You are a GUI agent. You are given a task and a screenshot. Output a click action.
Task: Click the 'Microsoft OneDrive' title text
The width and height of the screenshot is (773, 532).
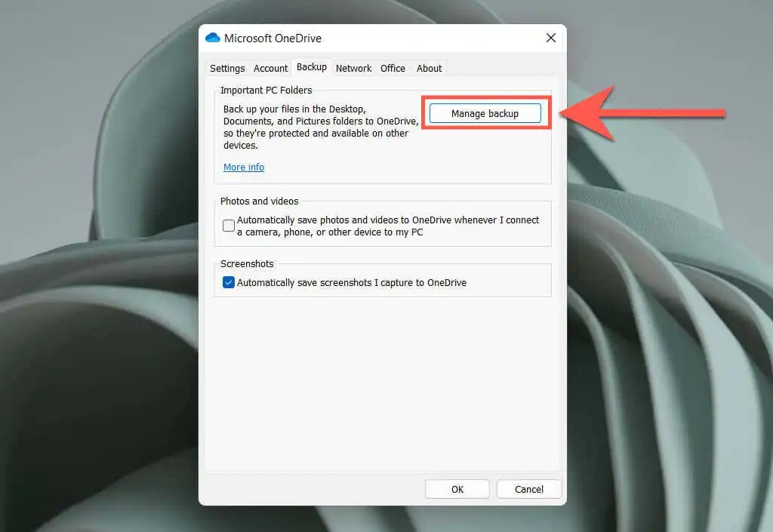click(273, 38)
